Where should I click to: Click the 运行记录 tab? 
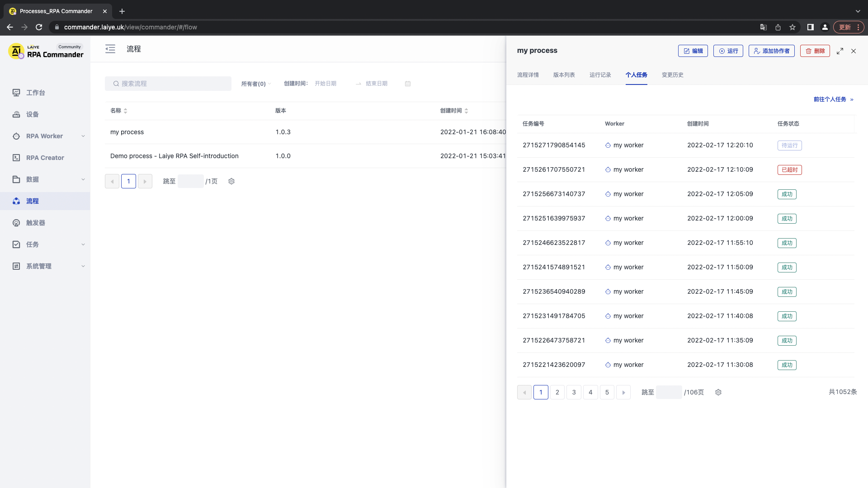pyautogui.click(x=600, y=75)
